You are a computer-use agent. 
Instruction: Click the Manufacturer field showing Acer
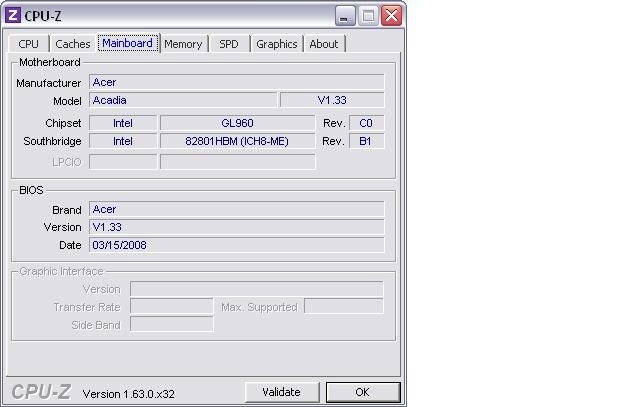(236, 82)
